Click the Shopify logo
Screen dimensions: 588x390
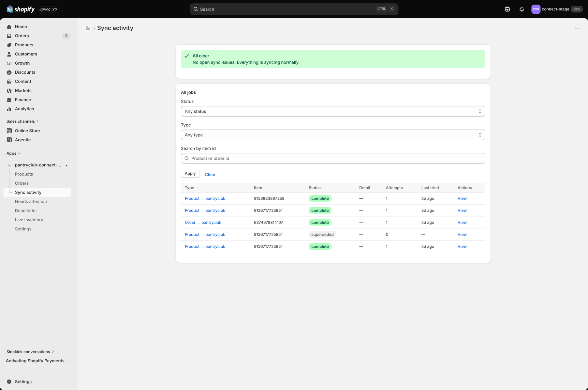click(x=21, y=9)
